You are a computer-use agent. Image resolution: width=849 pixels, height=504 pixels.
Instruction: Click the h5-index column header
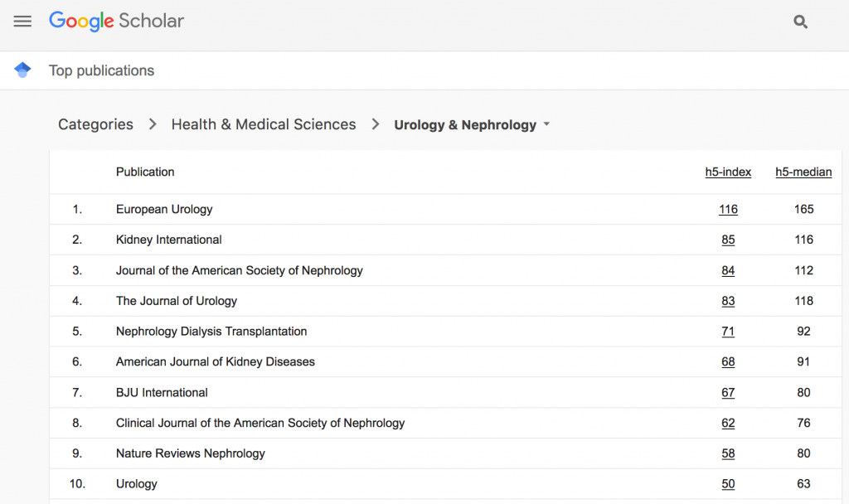click(728, 172)
